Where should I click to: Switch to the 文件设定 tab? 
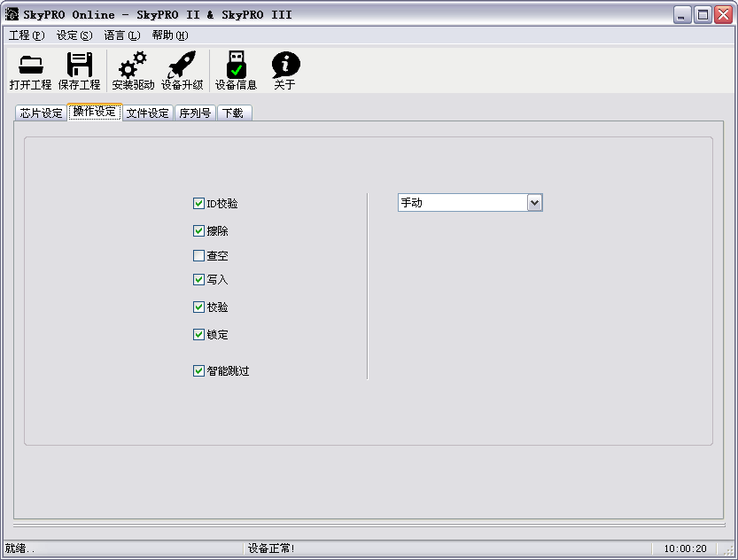[x=148, y=113]
